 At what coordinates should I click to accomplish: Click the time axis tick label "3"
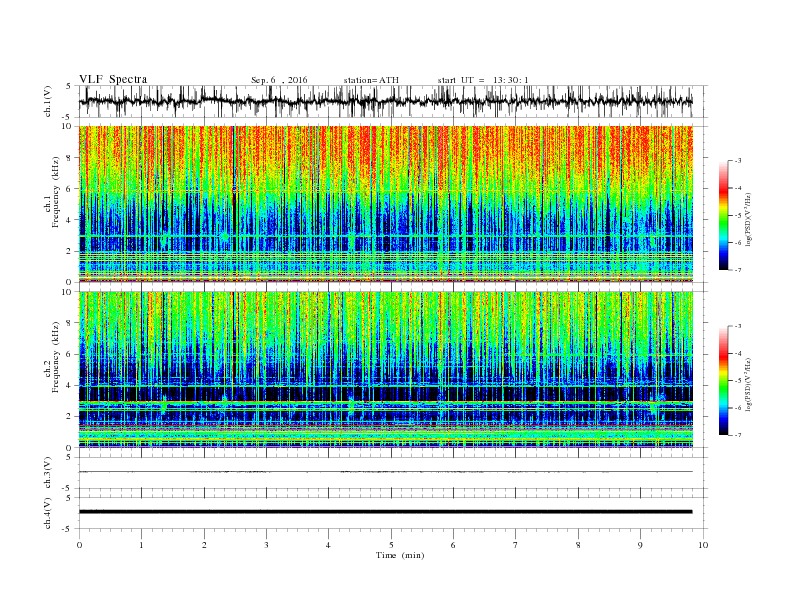(266, 545)
